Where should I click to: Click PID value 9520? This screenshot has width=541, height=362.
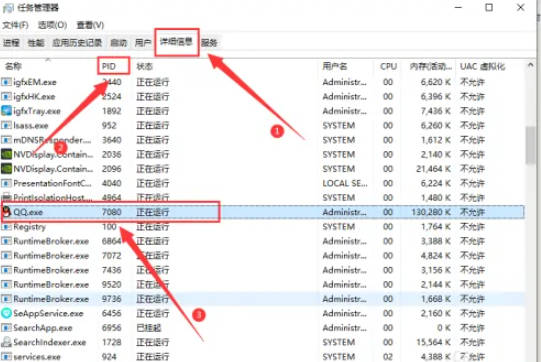click(111, 284)
